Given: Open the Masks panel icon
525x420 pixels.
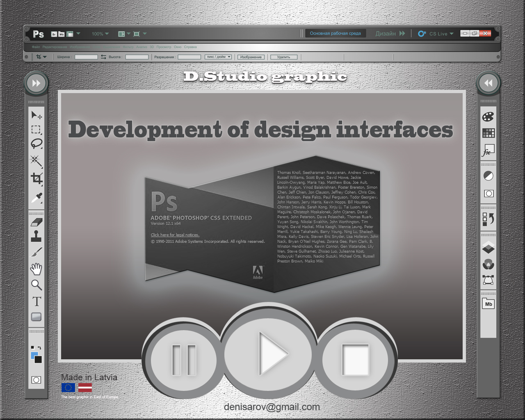Looking at the screenshot, I should (x=488, y=193).
